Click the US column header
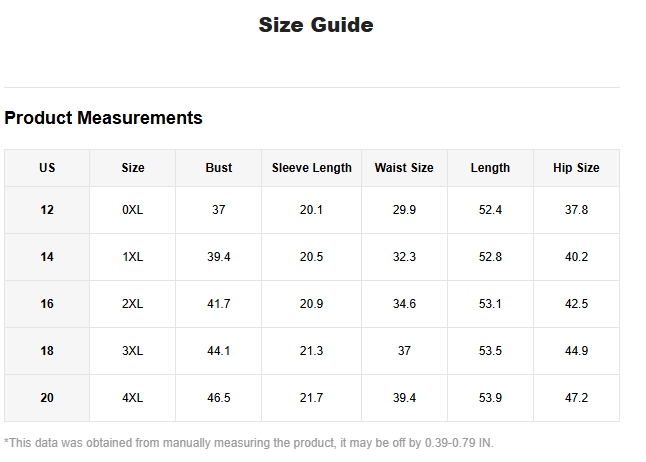Screen dimensions: 646x462 tap(47, 168)
